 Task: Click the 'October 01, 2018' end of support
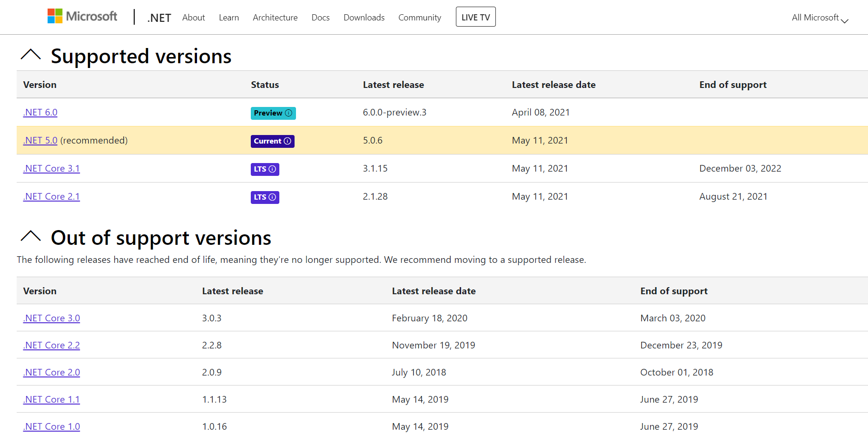(677, 373)
